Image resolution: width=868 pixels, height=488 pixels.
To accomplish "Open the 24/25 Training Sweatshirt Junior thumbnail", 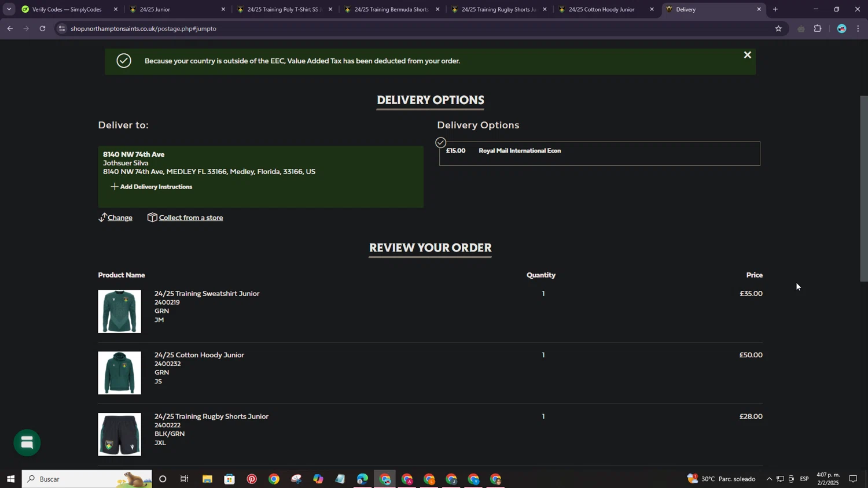I will pos(119,312).
